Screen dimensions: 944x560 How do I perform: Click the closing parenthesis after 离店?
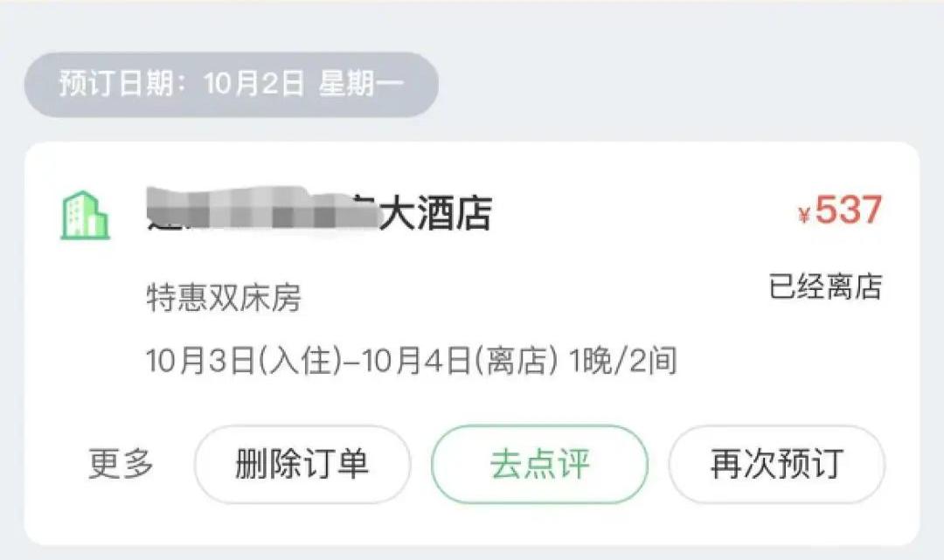click(553, 360)
